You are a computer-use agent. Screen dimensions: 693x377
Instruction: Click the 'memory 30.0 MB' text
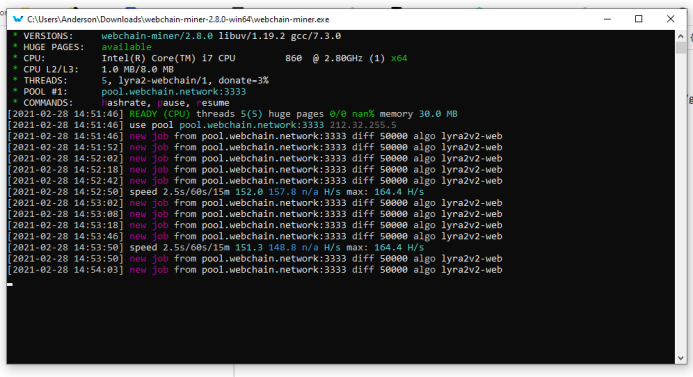click(418, 114)
